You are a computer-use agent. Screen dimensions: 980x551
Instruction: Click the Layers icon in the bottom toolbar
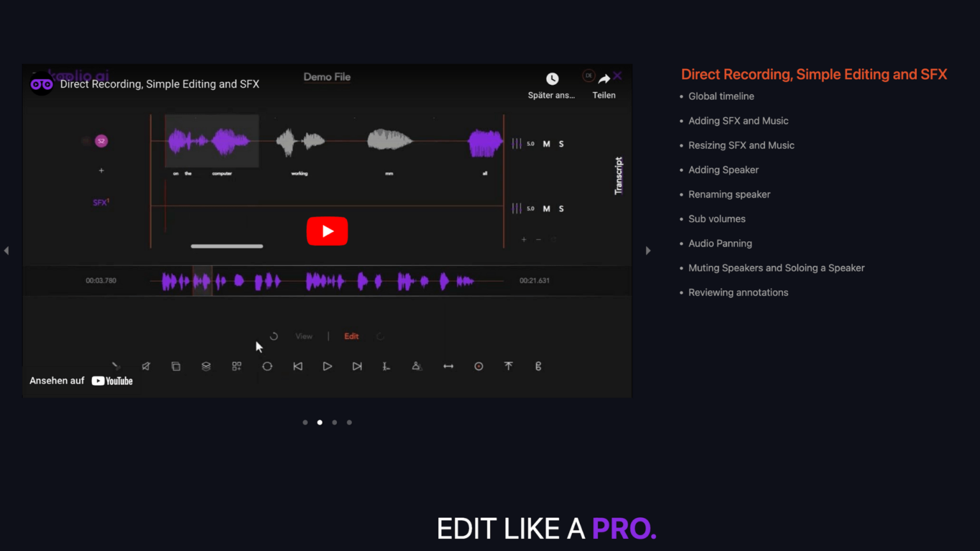pyautogui.click(x=206, y=366)
